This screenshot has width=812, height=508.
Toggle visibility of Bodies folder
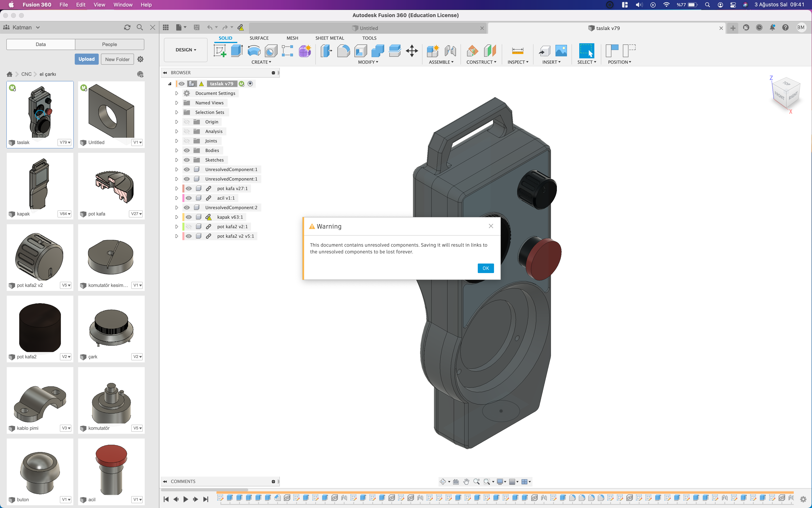(187, 151)
